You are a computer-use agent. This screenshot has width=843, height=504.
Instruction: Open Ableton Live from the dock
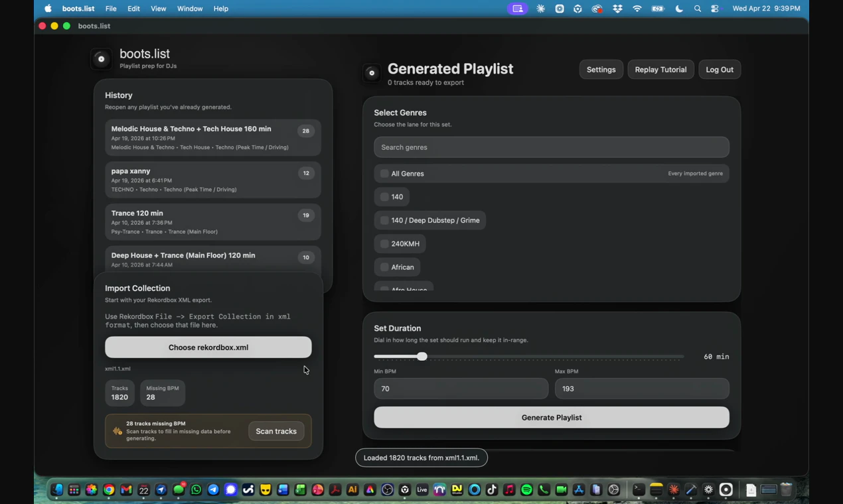point(421,489)
